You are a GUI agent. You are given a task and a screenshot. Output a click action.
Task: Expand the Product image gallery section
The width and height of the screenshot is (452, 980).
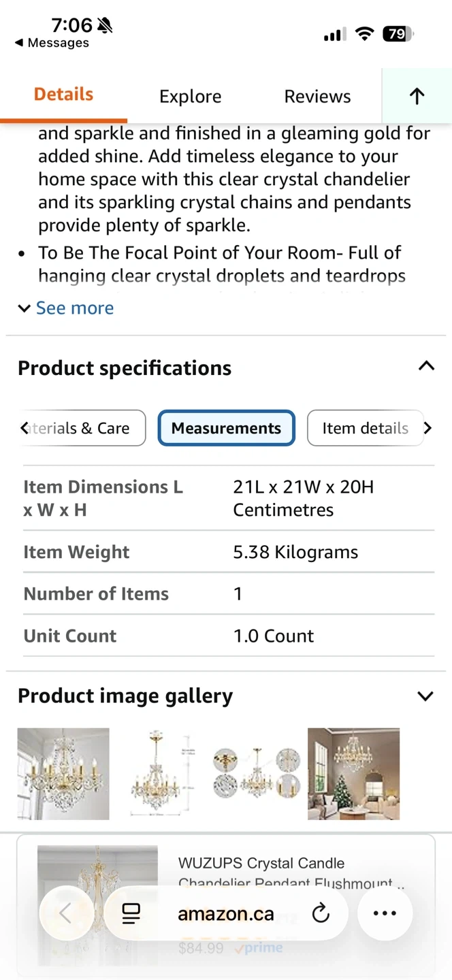425,696
